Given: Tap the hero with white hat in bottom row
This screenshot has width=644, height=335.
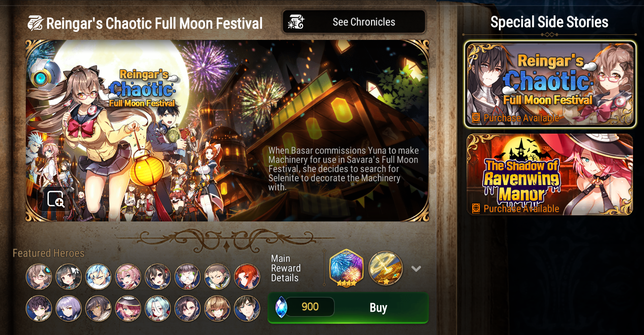Looking at the screenshot, I should point(128,308).
